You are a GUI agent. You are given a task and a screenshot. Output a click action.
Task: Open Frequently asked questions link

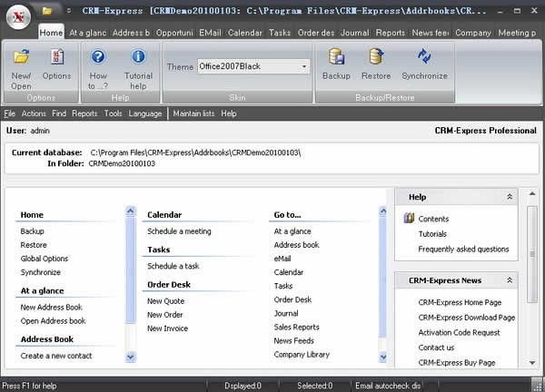point(463,249)
